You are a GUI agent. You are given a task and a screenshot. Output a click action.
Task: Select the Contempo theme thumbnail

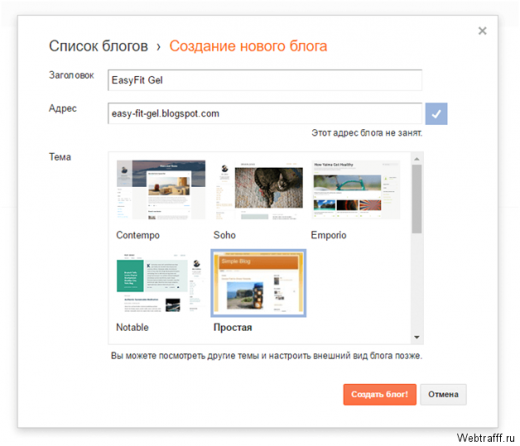[x=161, y=190]
